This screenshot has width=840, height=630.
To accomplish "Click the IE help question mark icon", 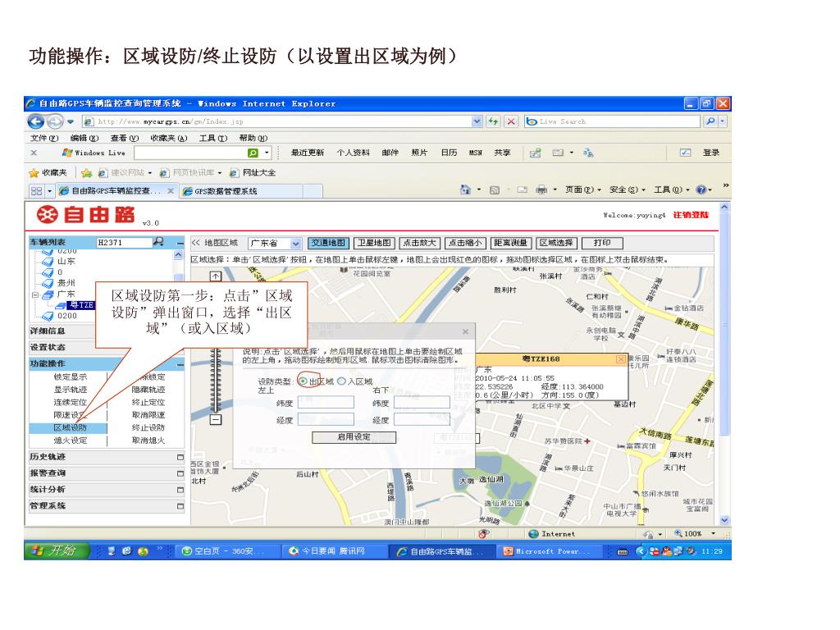I will tap(701, 189).
